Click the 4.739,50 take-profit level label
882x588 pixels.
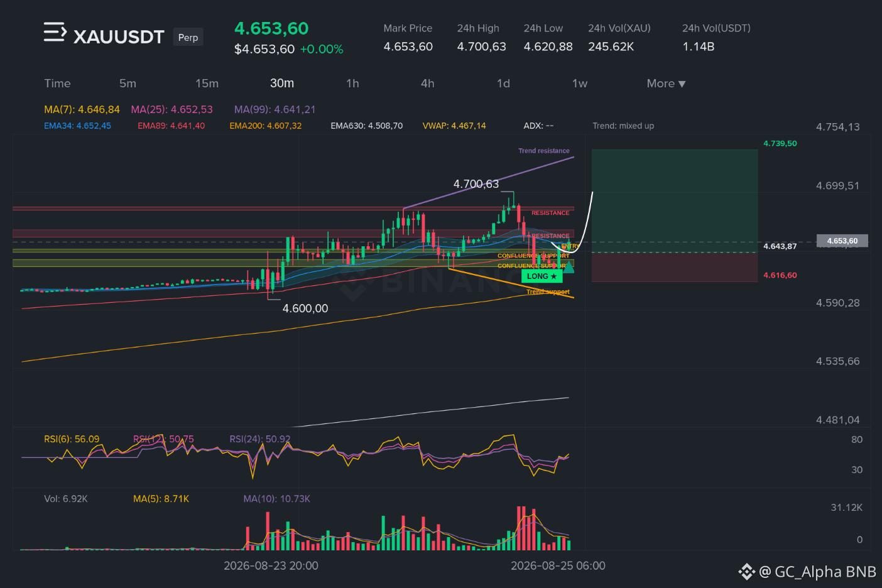click(780, 143)
